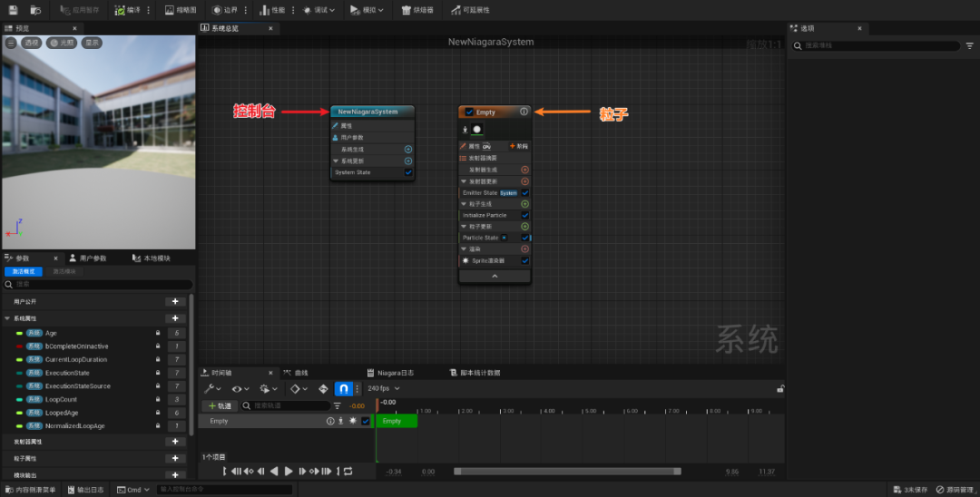
Task: Open the eye view options dropdown in the timeline
Action: [240, 388]
